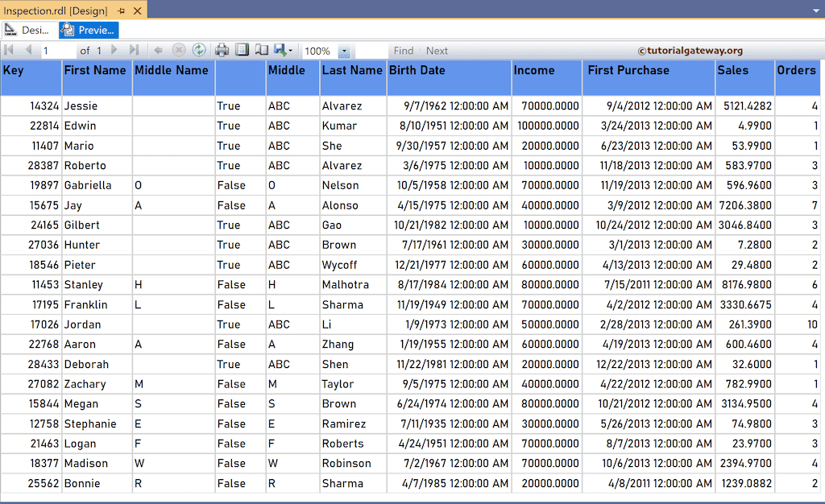Toggle Print Layout view
825x504 pixels.
point(243,50)
